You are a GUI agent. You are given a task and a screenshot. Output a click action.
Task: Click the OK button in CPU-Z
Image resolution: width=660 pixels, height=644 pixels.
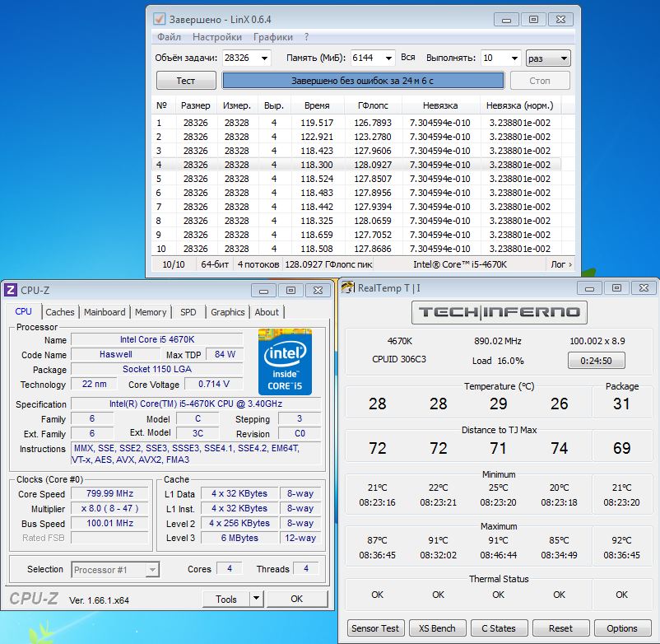coord(297,599)
